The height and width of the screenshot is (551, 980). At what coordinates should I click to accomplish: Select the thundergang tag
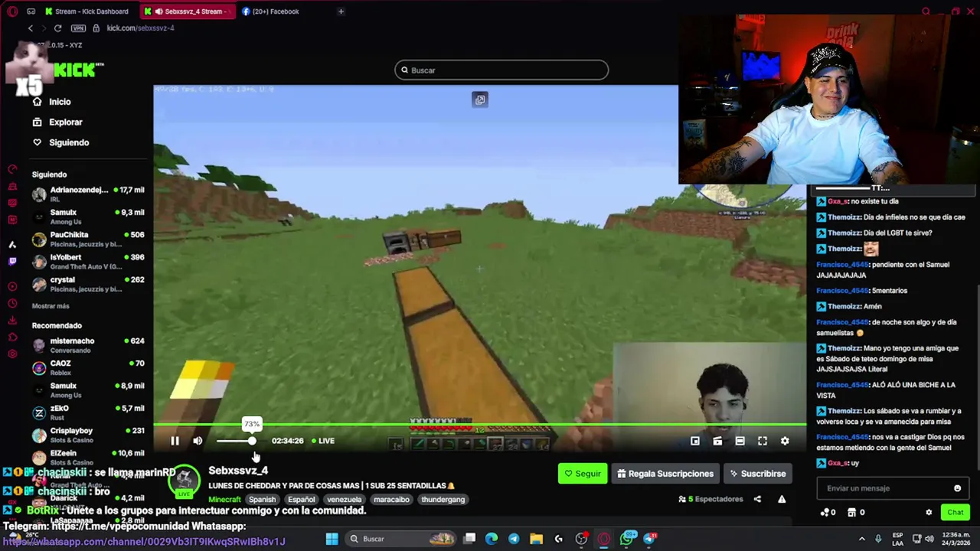tap(443, 500)
